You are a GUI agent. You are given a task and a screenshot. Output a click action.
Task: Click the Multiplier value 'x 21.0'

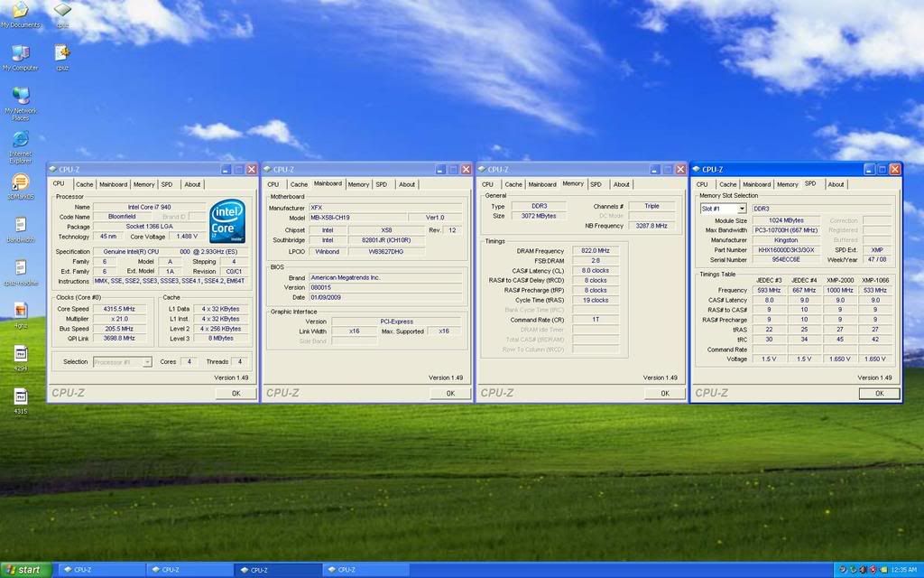pyautogui.click(x=120, y=319)
